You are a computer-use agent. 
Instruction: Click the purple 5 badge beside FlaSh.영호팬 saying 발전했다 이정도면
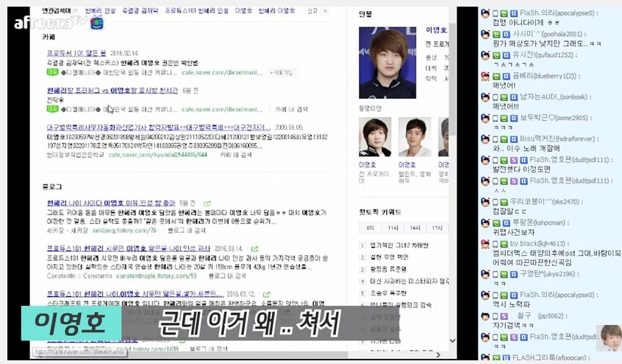coord(514,160)
